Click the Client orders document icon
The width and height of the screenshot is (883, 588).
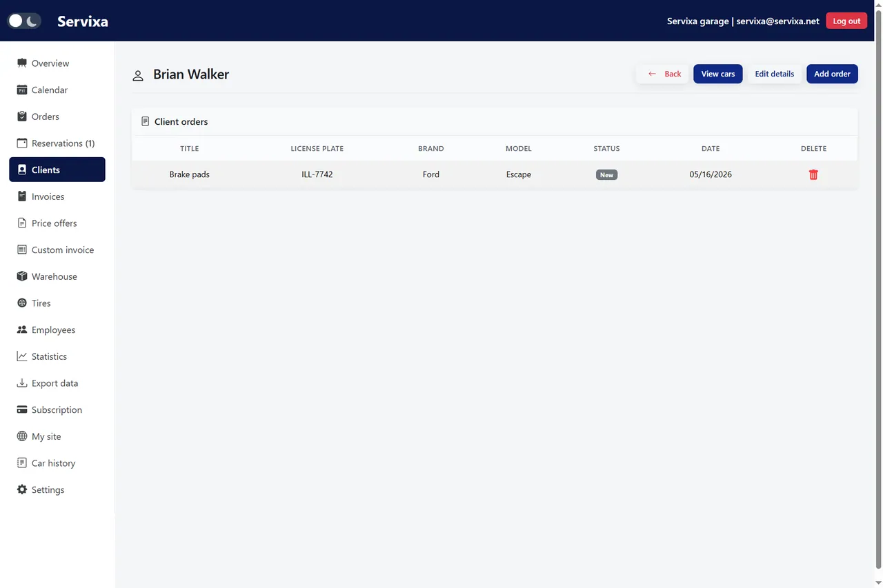coord(145,121)
